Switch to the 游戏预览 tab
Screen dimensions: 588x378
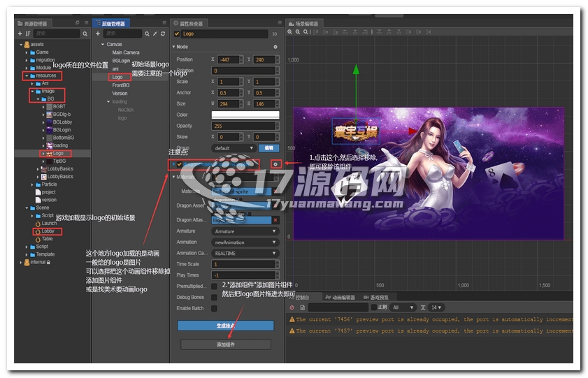click(x=376, y=298)
